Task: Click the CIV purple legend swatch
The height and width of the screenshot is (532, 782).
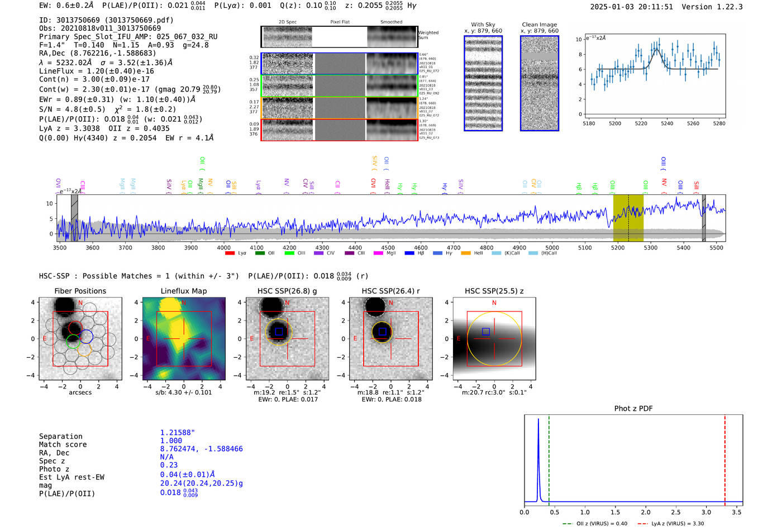Action: pos(319,253)
